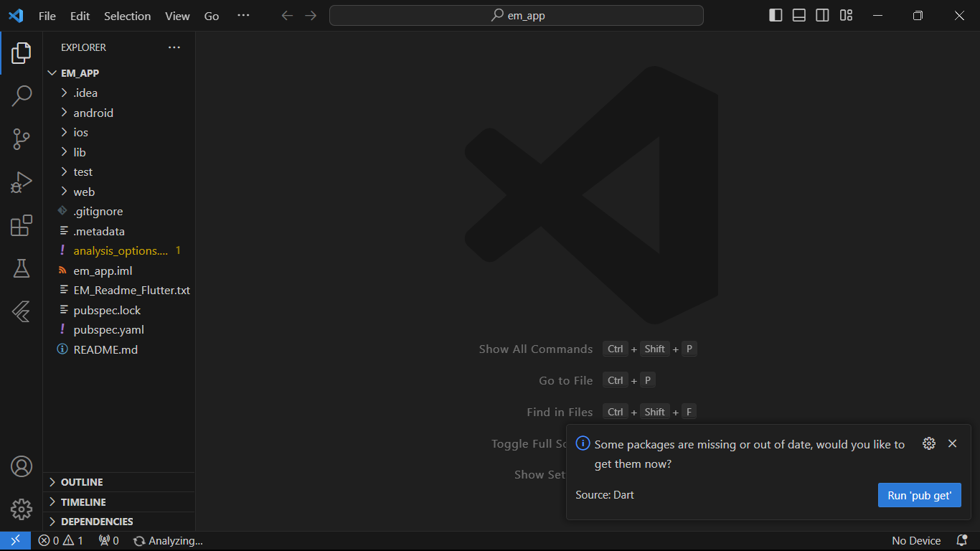The height and width of the screenshot is (551, 980).
Task: Collapse the EM_APP root folder
Action: [119, 73]
